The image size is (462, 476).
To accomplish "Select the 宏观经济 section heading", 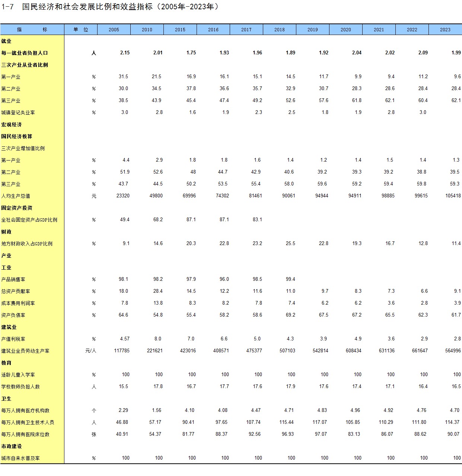I will coord(11,124).
